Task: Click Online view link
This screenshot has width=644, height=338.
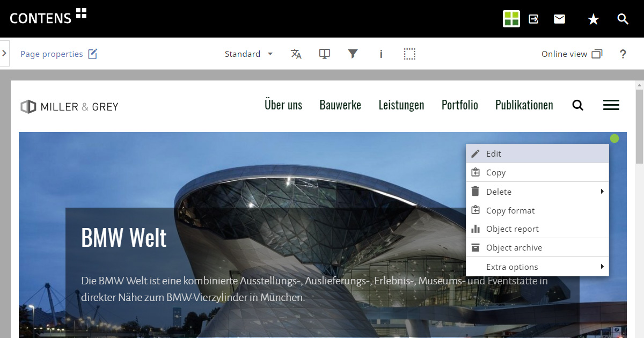Action: point(564,54)
